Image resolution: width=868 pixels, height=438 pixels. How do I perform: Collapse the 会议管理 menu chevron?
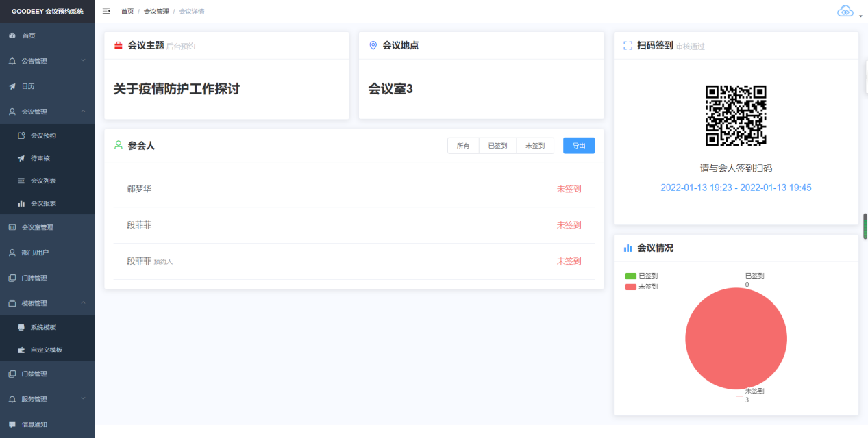click(x=83, y=112)
